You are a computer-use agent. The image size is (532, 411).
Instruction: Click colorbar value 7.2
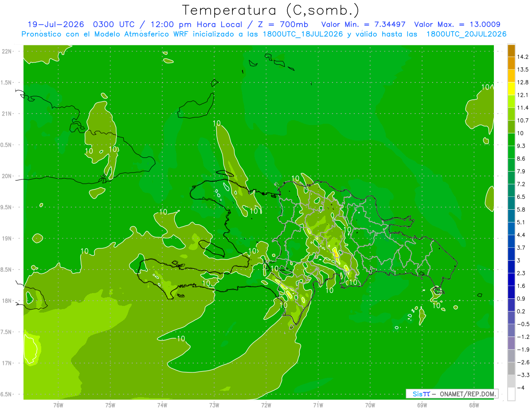pos(521,184)
